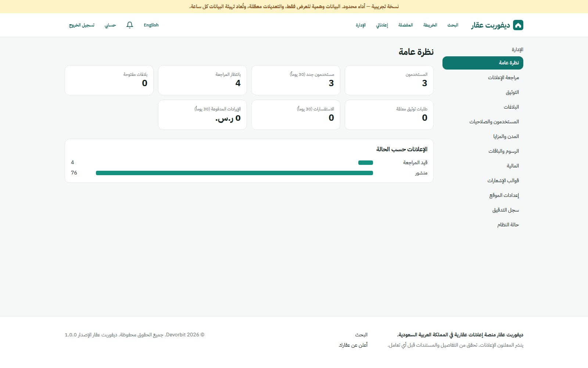The height and width of the screenshot is (368, 588).
Task: Click the الإعلانات حسب الحالة heading
Action: click(402, 149)
